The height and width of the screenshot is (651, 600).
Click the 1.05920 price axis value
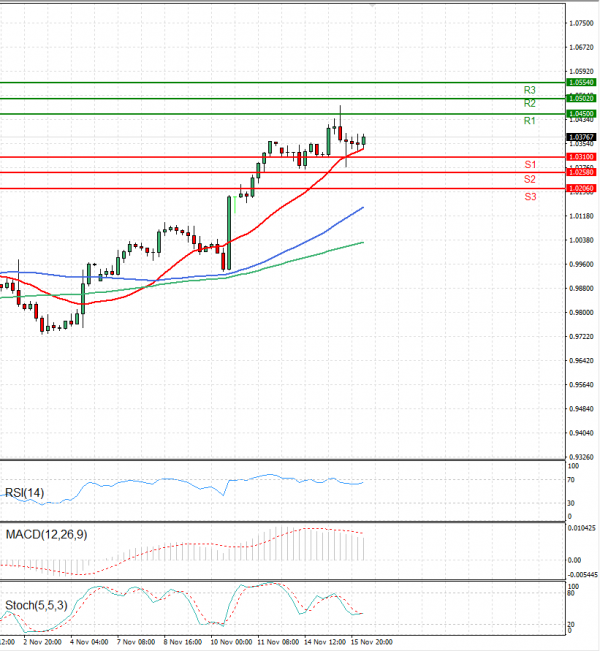[x=581, y=71]
